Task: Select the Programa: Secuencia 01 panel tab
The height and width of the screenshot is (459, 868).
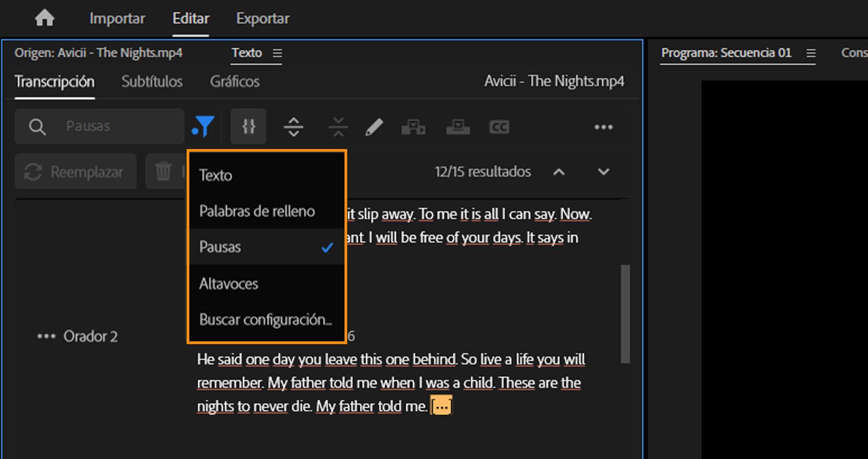Action: coord(726,53)
